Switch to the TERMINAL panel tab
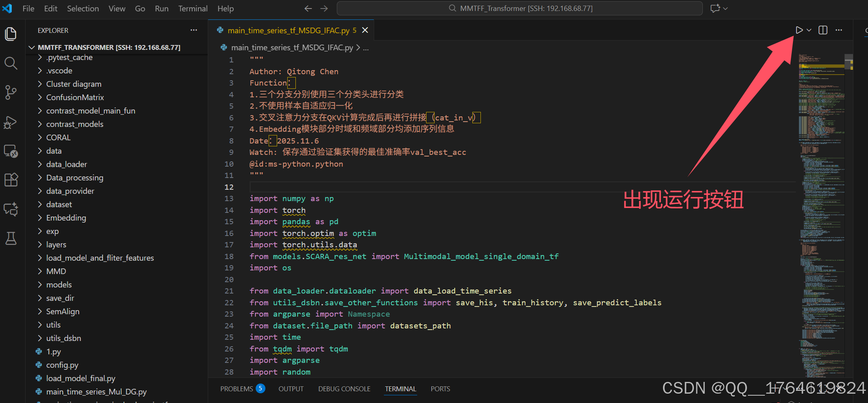This screenshot has width=868, height=403. [x=401, y=389]
